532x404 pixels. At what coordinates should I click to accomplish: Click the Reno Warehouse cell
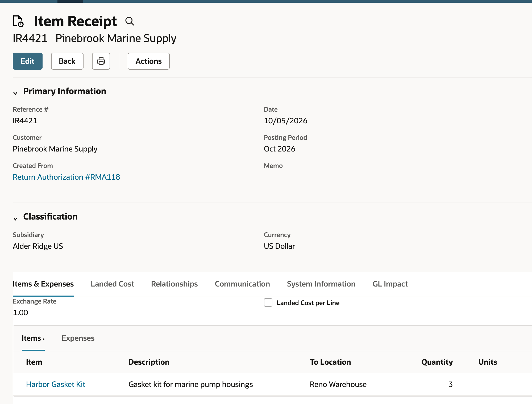coord(338,384)
